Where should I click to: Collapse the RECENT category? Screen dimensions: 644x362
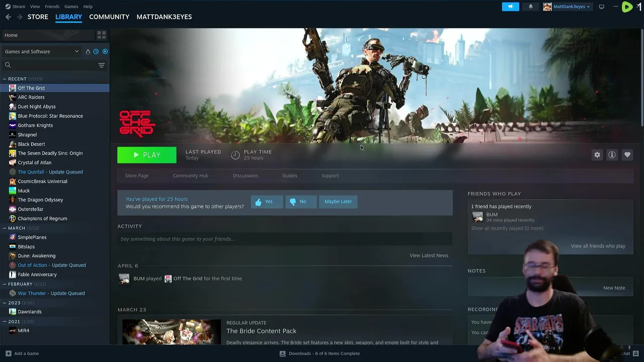pos(5,79)
